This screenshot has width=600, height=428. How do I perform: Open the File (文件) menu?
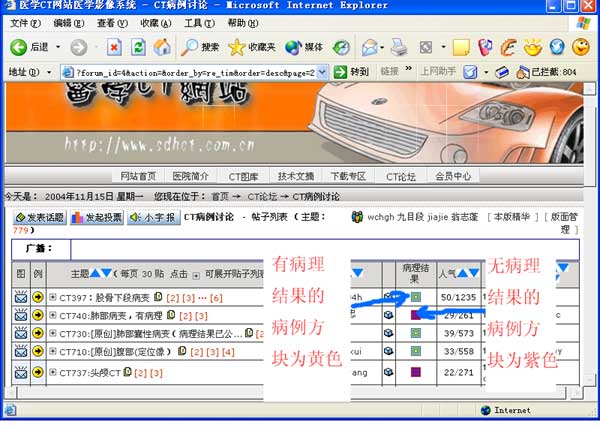25,23
